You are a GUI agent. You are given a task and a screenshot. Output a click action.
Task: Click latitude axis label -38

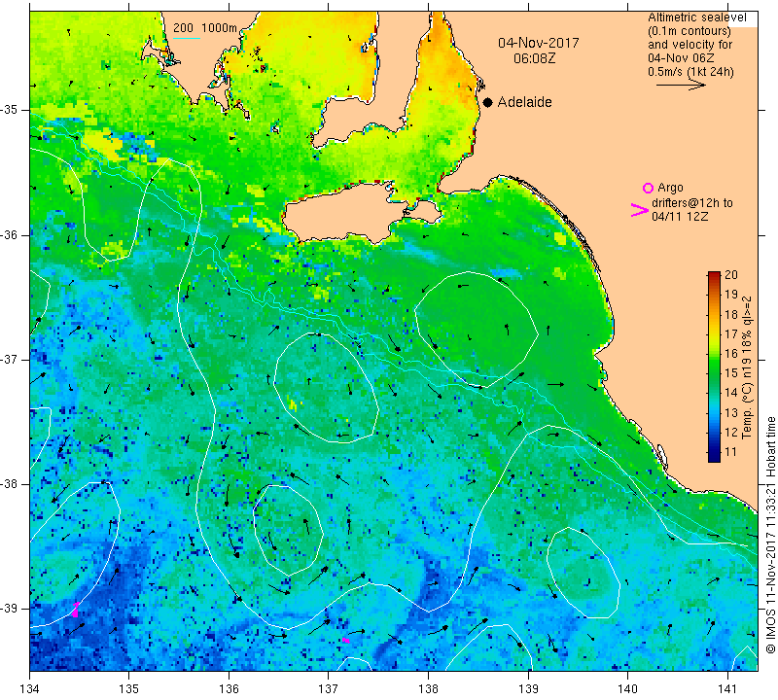(x=10, y=484)
